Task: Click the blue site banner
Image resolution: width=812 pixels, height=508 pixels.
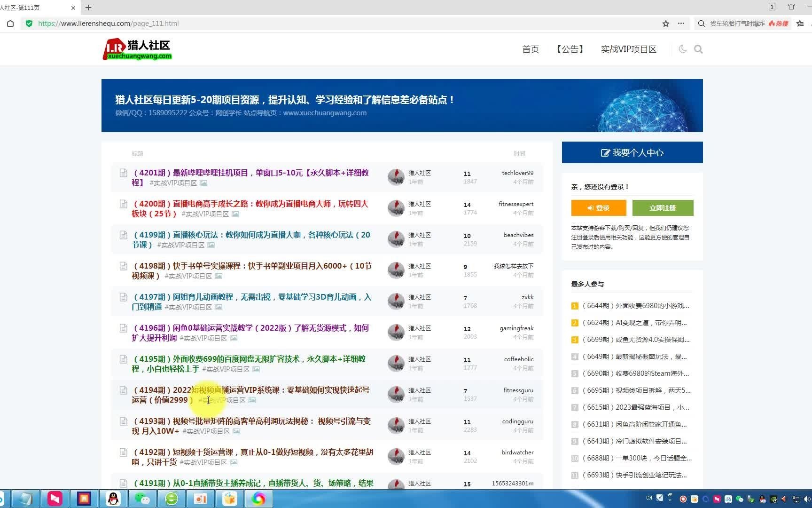Action: [x=402, y=105]
